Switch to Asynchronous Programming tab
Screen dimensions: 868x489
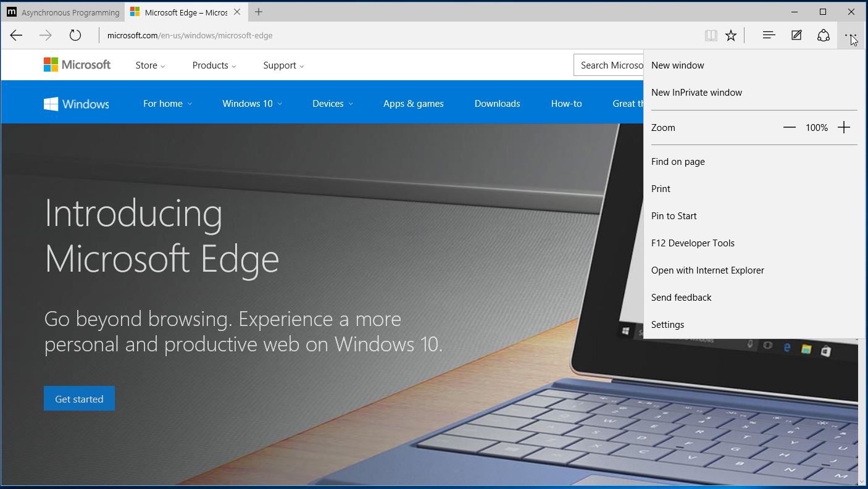[x=63, y=12]
